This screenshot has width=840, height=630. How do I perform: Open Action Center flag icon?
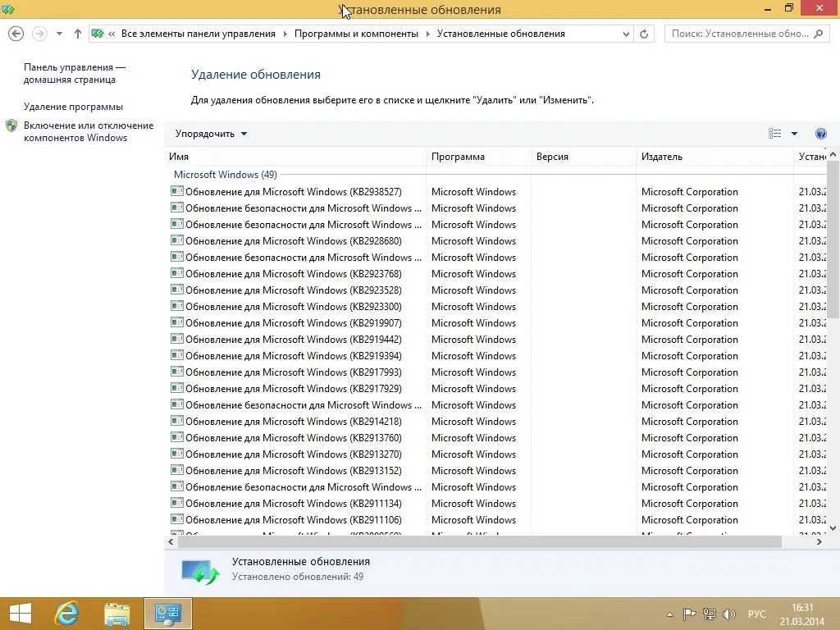689,614
